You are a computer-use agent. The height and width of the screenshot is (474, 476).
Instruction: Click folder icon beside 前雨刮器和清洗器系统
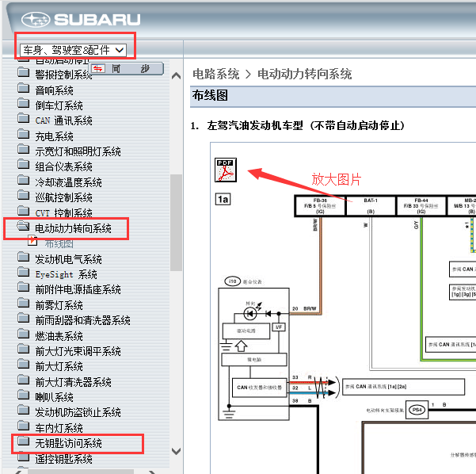coord(24,319)
